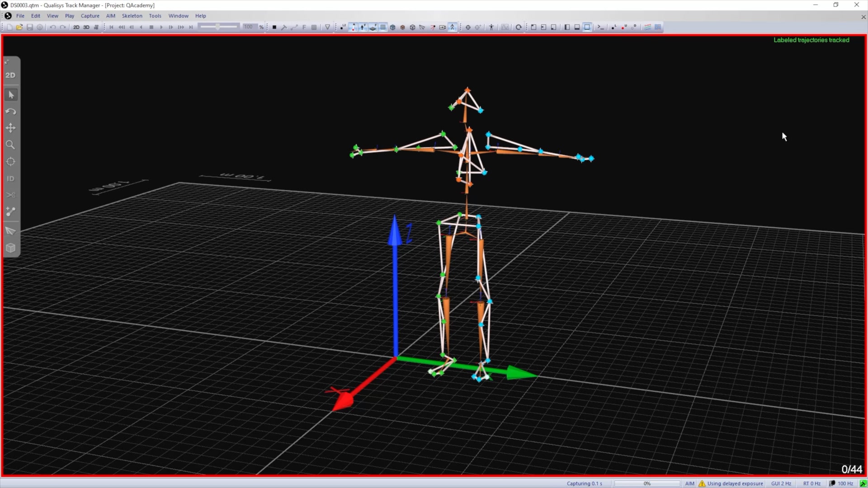Select the Zoom magnifier tool in the sidebar
Viewport: 868px width, 488px height.
(x=10, y=145)
